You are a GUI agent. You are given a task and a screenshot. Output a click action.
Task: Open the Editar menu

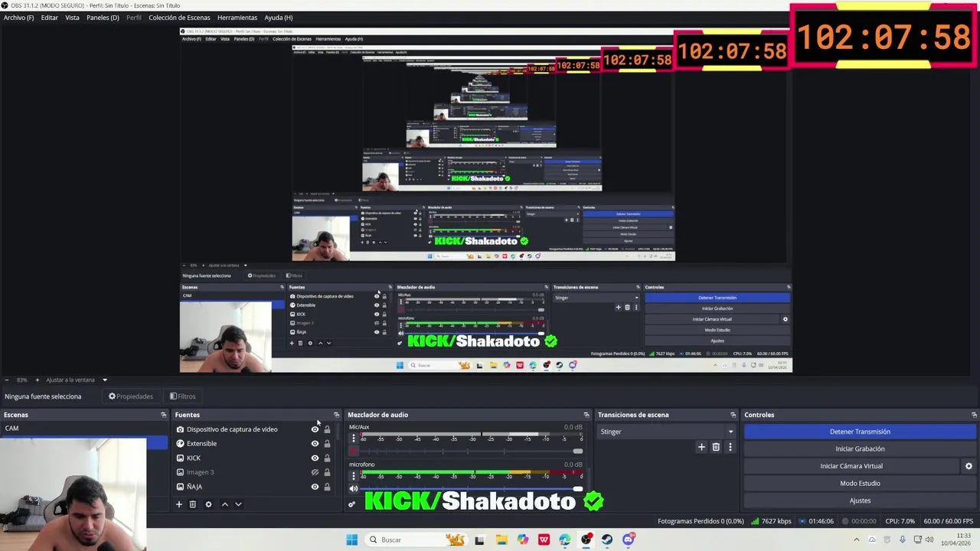(x=49, y=18)
